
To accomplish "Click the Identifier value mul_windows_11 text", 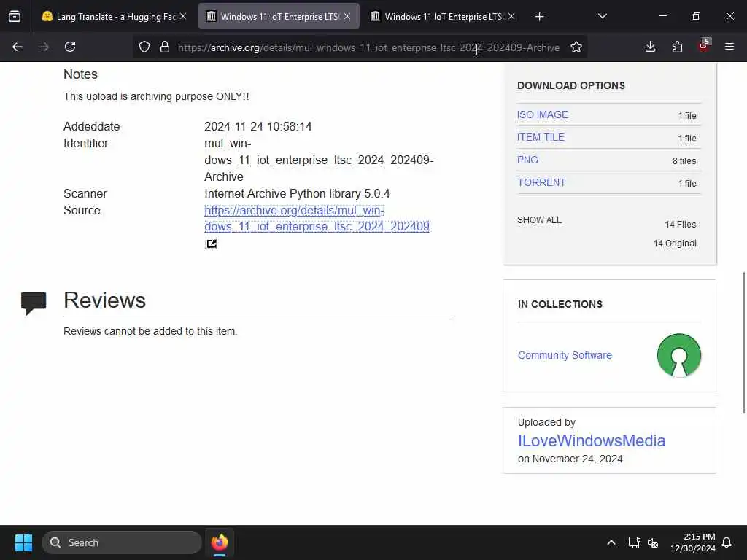I will click(319, 160).
